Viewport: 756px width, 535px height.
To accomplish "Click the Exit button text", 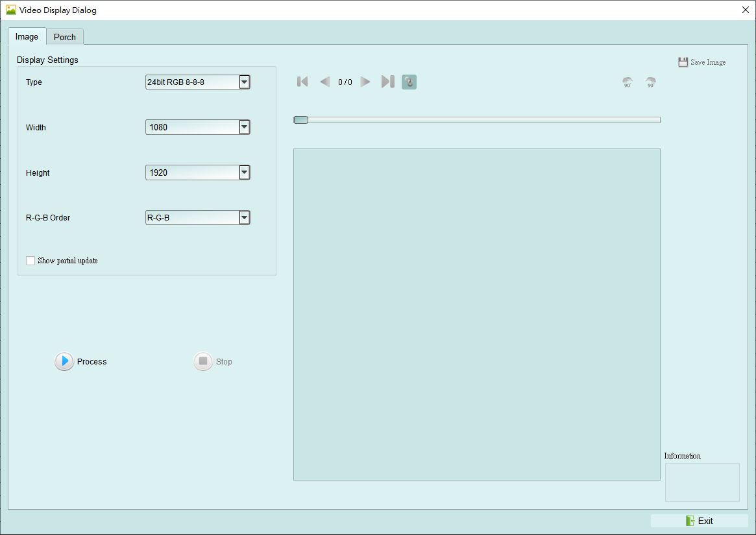I will (x=705, y=521).
